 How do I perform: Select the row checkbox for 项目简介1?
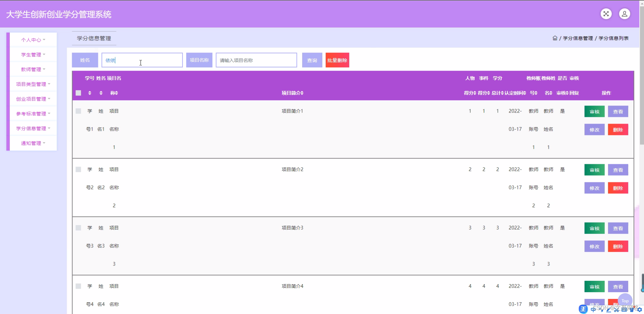[78, 111]
